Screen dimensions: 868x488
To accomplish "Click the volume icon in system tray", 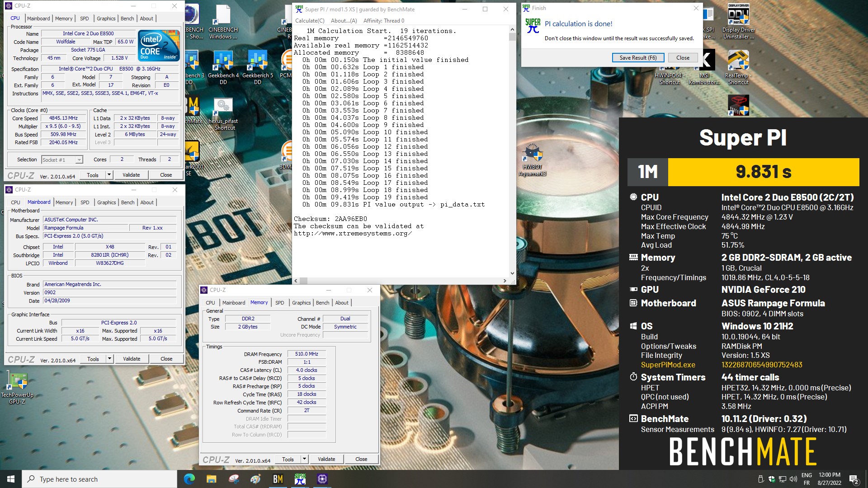I will click(x=794, y=479).
